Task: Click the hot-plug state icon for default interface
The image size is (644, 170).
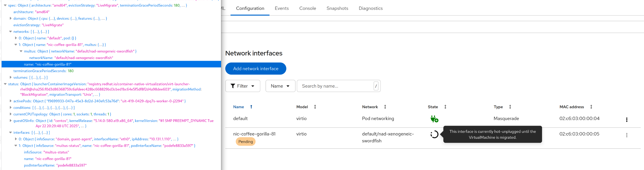Action: click(x=434, y=119)
